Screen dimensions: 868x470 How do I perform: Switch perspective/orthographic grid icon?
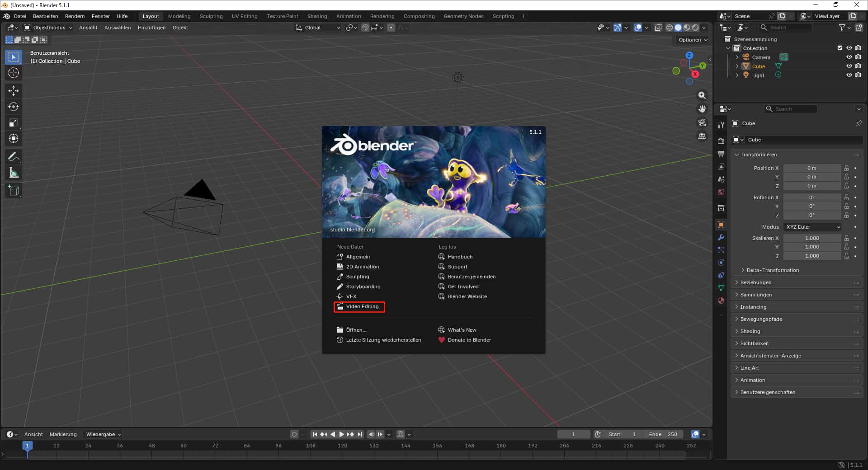click(x=702, y=136)
